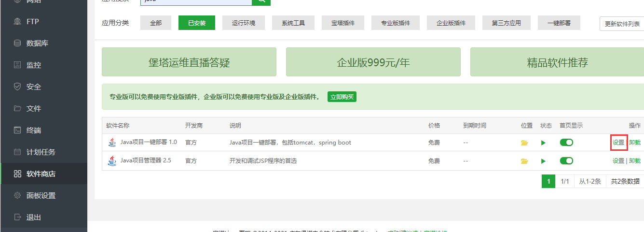Click the terminal icon (终端) in sidebar
Screen dimensions: 644x232
(17, 130)
